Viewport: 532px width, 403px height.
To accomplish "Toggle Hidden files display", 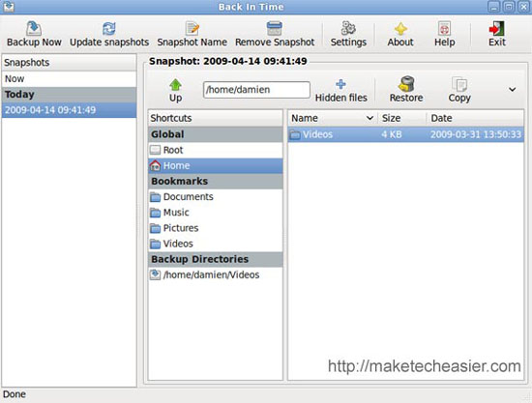I will [341, 91].
